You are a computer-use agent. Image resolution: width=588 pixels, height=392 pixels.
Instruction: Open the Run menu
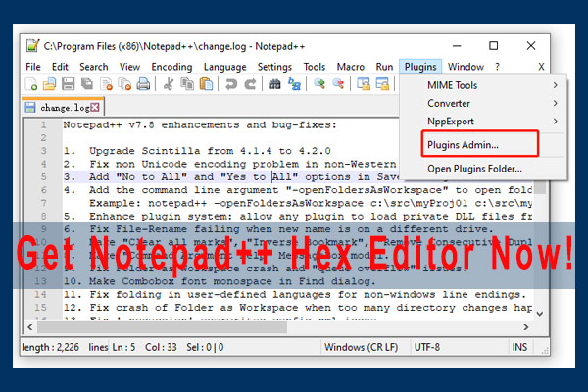click(384, 67)
